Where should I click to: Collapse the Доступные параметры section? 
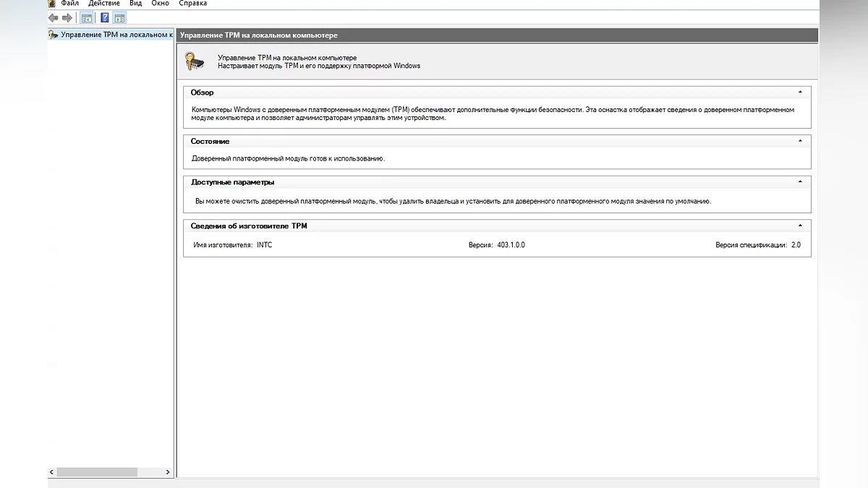[800, 182]
